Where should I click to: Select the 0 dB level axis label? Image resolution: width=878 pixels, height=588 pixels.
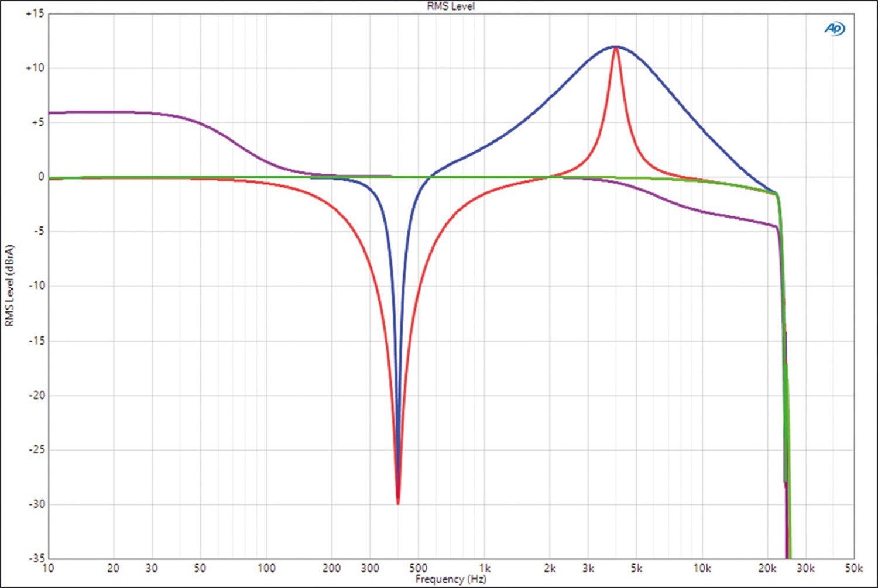[x=40, y=177]
